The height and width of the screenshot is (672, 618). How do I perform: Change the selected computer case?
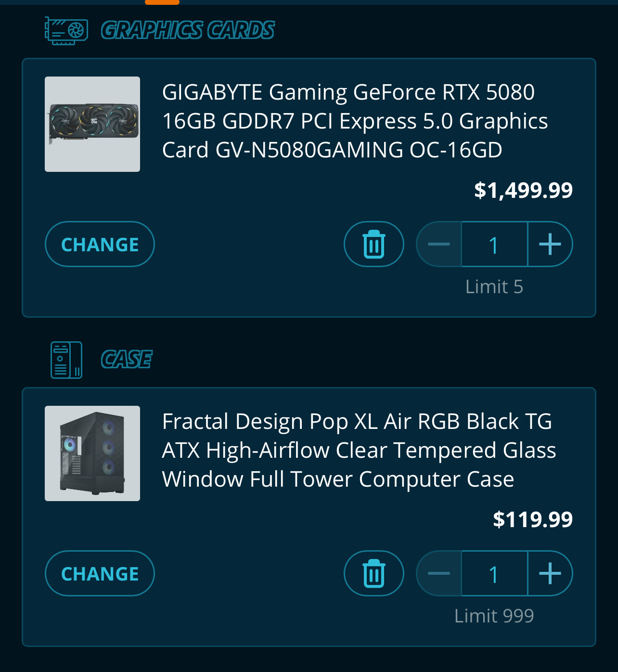point(100,573)
